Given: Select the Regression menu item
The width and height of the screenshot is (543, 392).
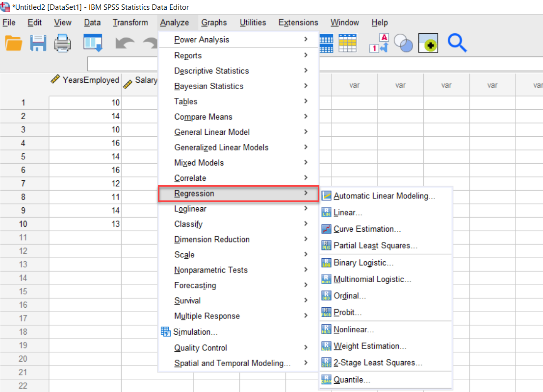Looking at the screenshot, I should [238, 194].
